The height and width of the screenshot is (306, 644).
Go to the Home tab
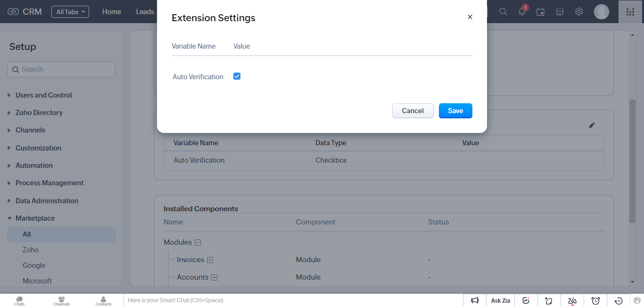112,12
